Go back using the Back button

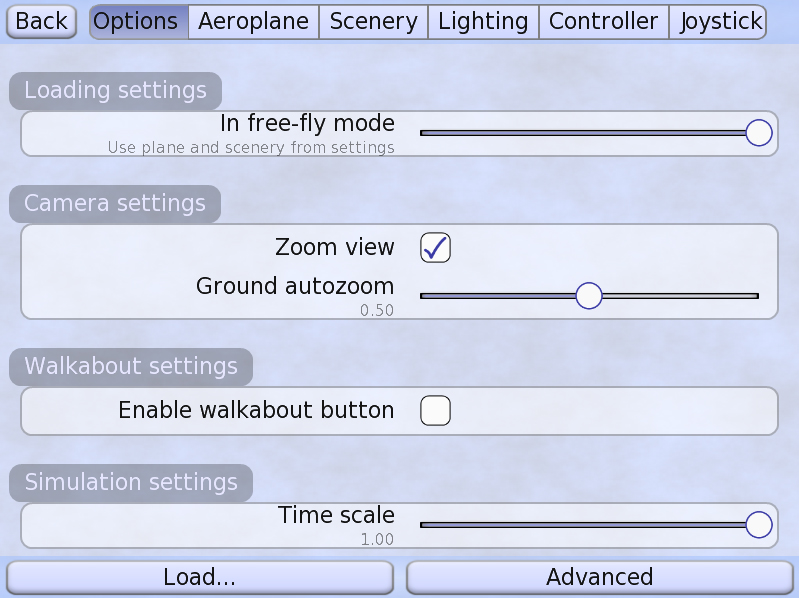click(42, 21)
